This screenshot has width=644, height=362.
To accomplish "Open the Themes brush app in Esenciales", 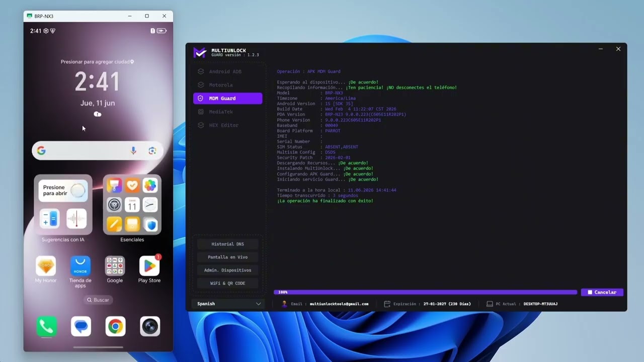I will (x=114, y=186).
